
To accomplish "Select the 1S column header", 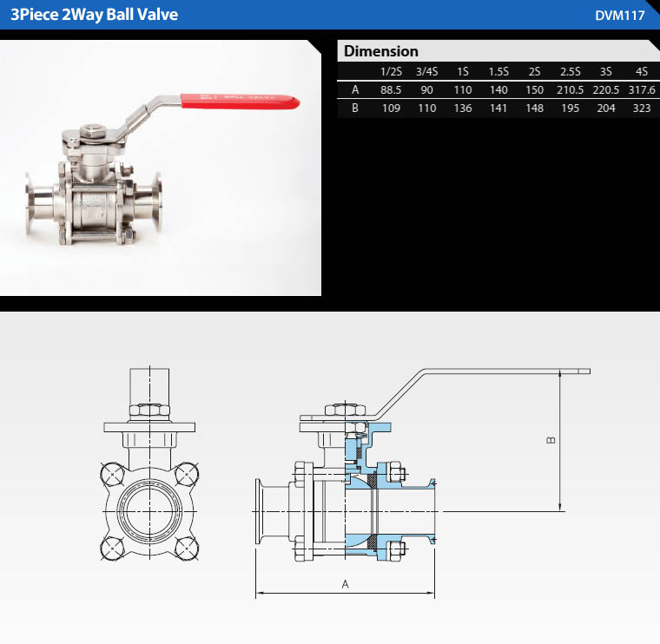I will 463,71.
